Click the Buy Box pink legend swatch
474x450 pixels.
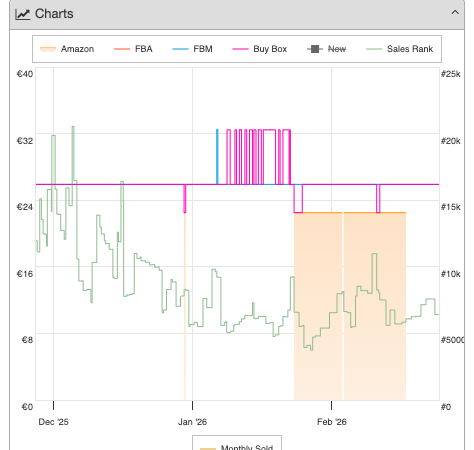click(240, 49)
